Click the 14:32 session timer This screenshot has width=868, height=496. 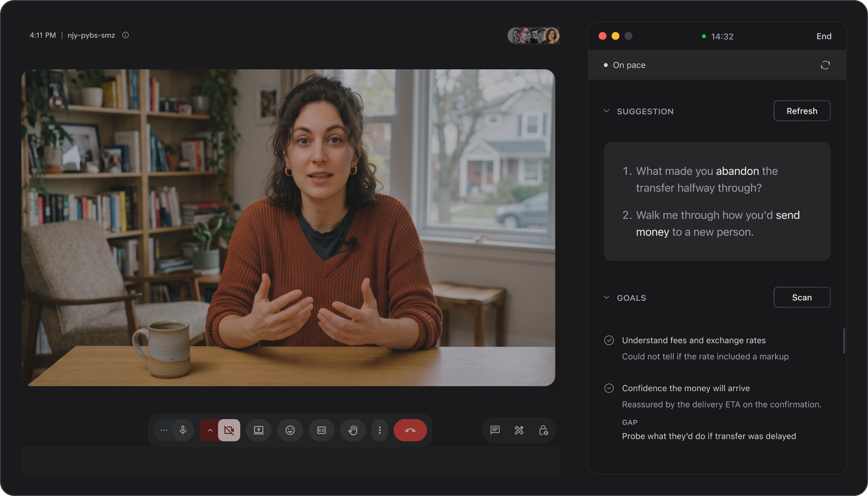(722, 36)
